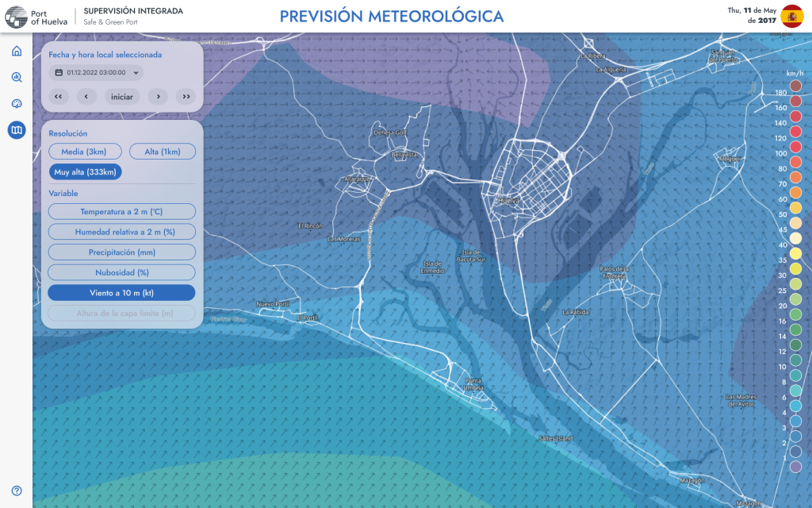Switch to Precipitación (mm) variable
This screenshot has height=508, width=812.
pyautogui.click(x=121, y=252)
